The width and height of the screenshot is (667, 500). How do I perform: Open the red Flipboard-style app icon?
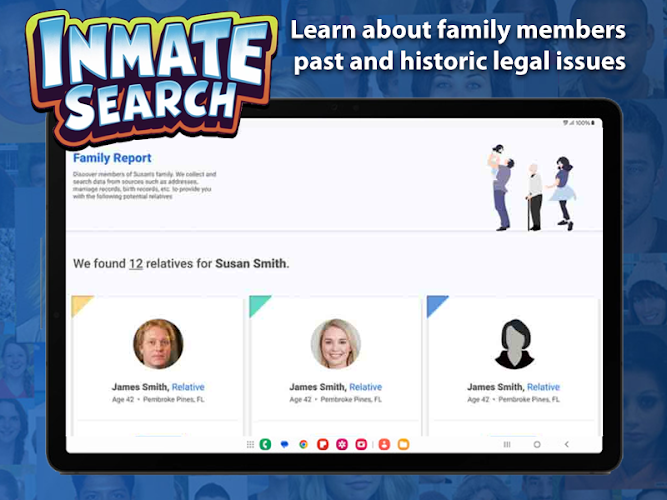click(x=323, y=444)
